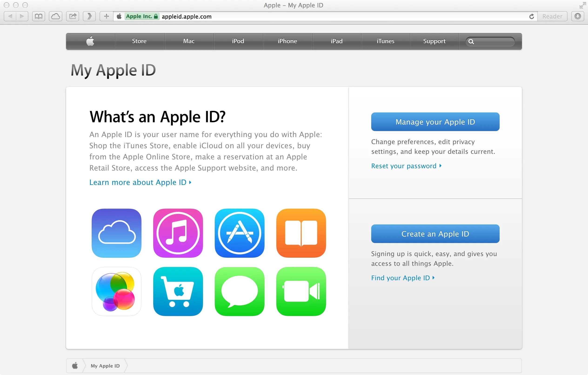Click the iTunes music note icon

(x=178, y=233)
